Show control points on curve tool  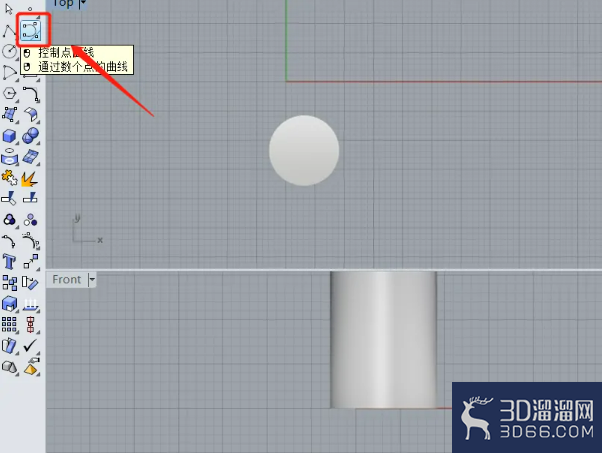pyautogui.click(x=31, y=241)
